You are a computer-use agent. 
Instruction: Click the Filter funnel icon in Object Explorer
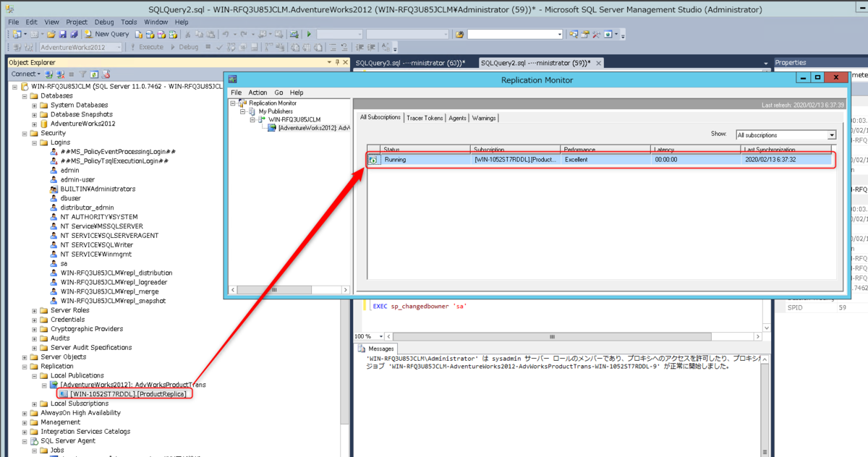click(83, 74)
